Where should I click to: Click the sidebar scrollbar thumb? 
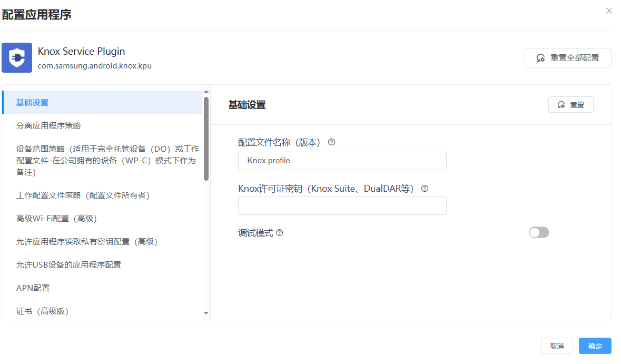(206, 139)
